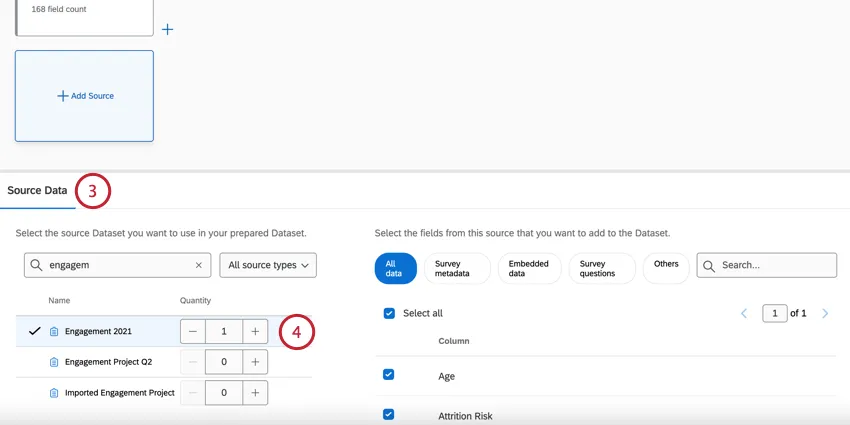This screenshot has height=425, width=850.
Task: Click the Age field name
Action: (x=446, y=376)
